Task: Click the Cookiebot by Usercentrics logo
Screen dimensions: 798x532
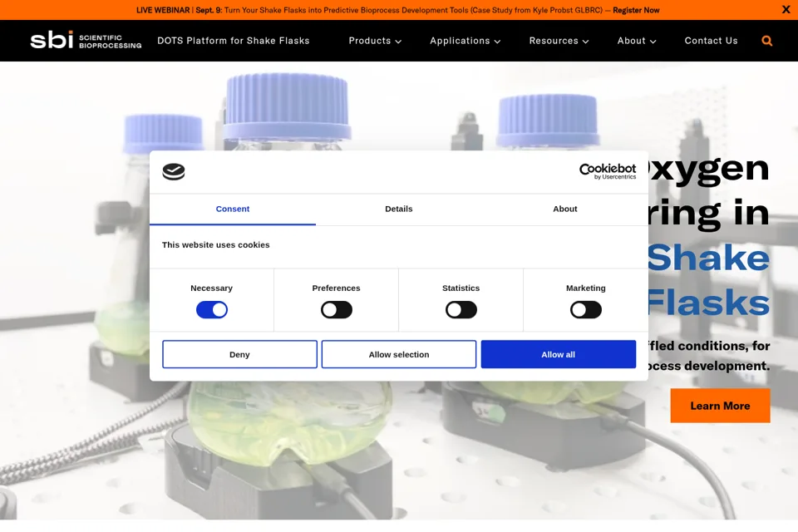Action: pos(608,171)
